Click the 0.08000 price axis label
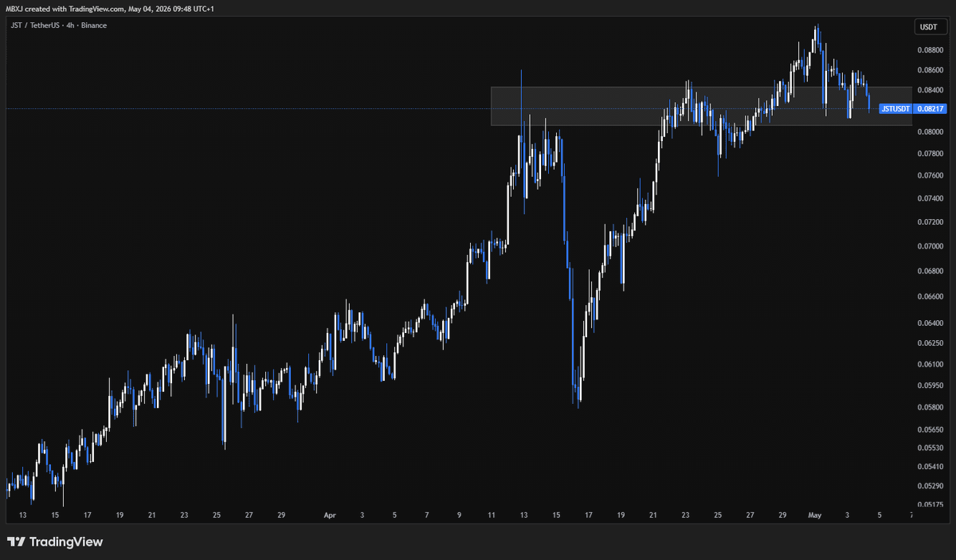The width and height of the screenshot is (956, 560). point(929,131)
